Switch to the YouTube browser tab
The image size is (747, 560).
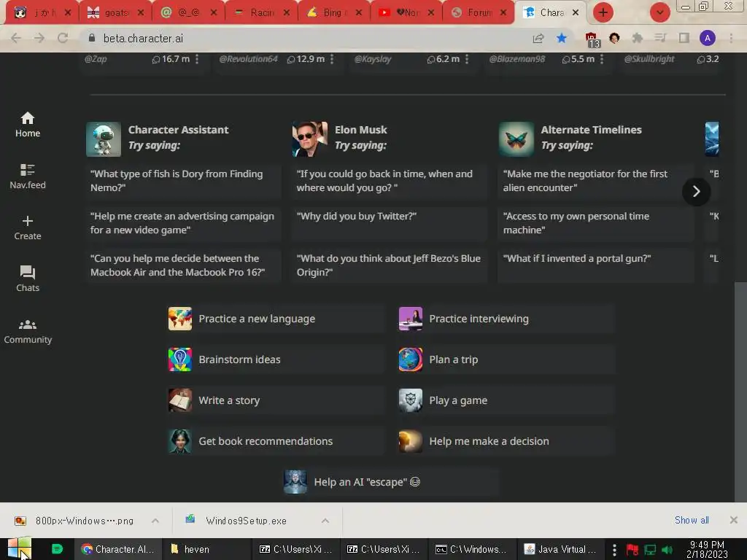(406, 13)
